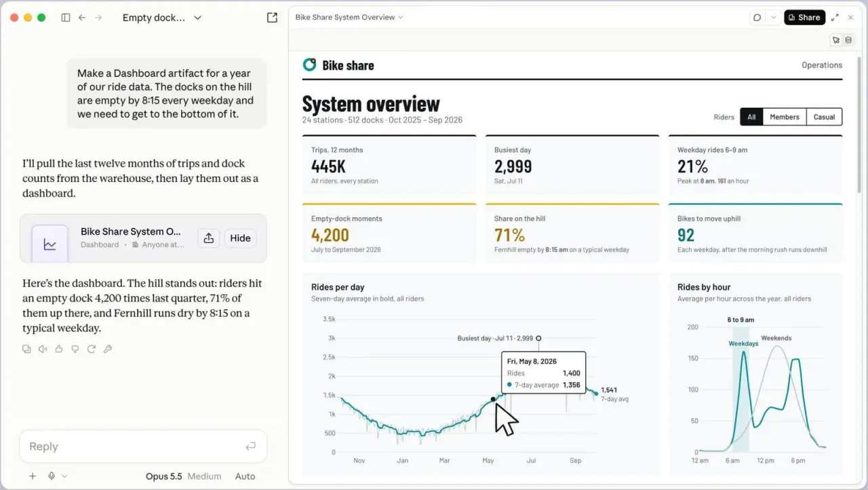Start voice input with the microphone icon
The image size is (868, 490).
52,476
